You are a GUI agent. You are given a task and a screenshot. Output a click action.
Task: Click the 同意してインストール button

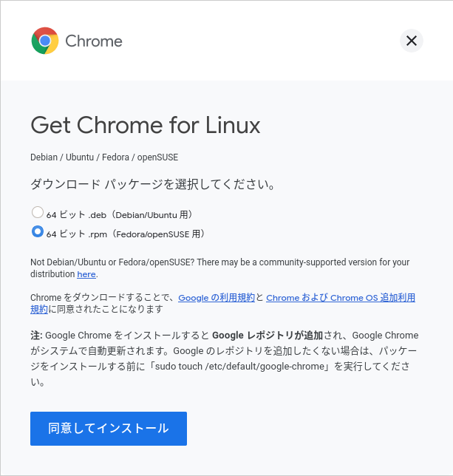tap(109, 429)
